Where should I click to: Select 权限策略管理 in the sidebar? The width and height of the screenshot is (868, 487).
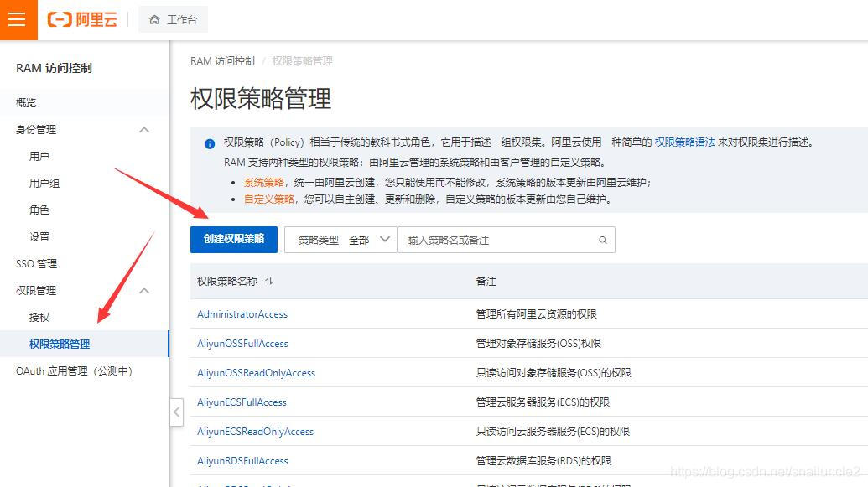point(60,344)
